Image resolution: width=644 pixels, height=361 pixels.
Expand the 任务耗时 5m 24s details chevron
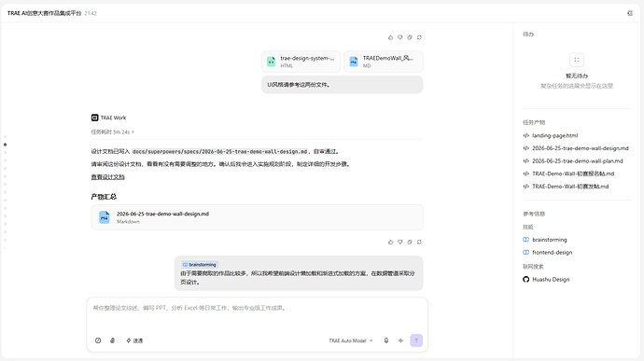pyautogui.click(x=133, y=132)
